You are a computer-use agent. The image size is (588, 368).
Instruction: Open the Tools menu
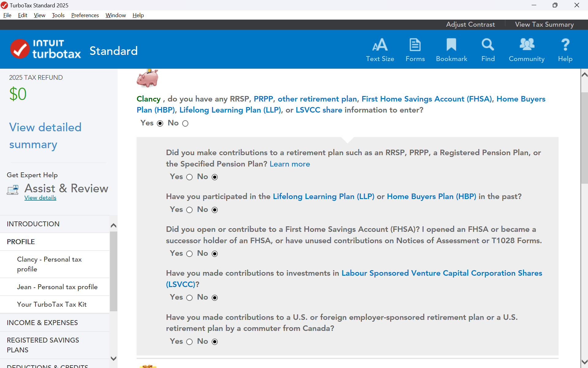tap(58, 15)
